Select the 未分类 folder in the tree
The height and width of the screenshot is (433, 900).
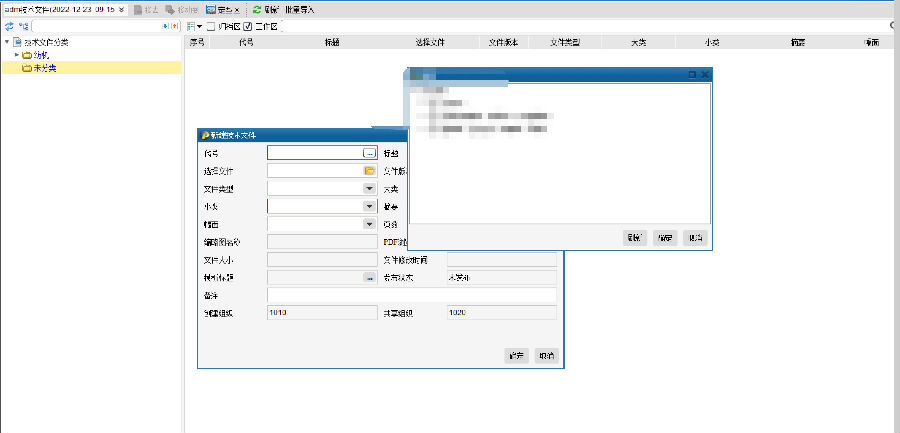[45, 68]
